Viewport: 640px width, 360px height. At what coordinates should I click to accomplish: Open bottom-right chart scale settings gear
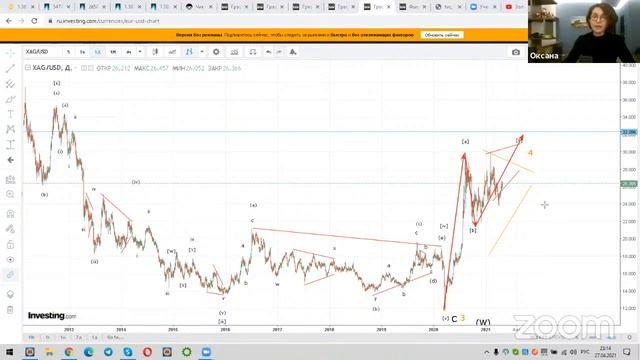(630, 337)
